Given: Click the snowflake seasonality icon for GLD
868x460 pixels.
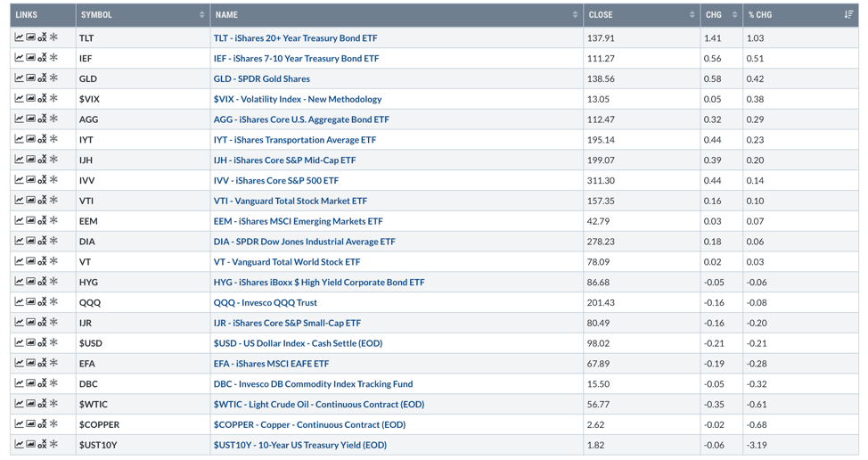Looking at the screenshot, I should pyautogui.click(x=53, y=78).
